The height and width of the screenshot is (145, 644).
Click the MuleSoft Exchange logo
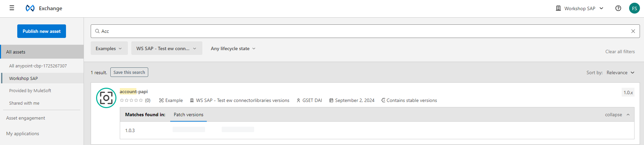click(30, 8)
